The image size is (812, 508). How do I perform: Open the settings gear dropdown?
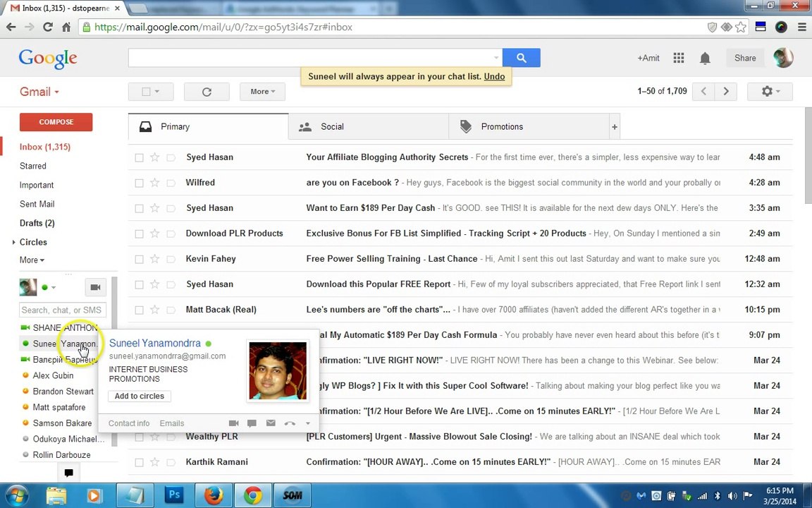click(770, 92)
